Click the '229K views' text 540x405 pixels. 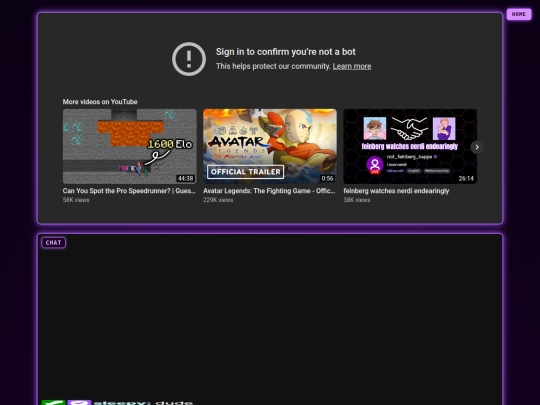click(218, 200)
